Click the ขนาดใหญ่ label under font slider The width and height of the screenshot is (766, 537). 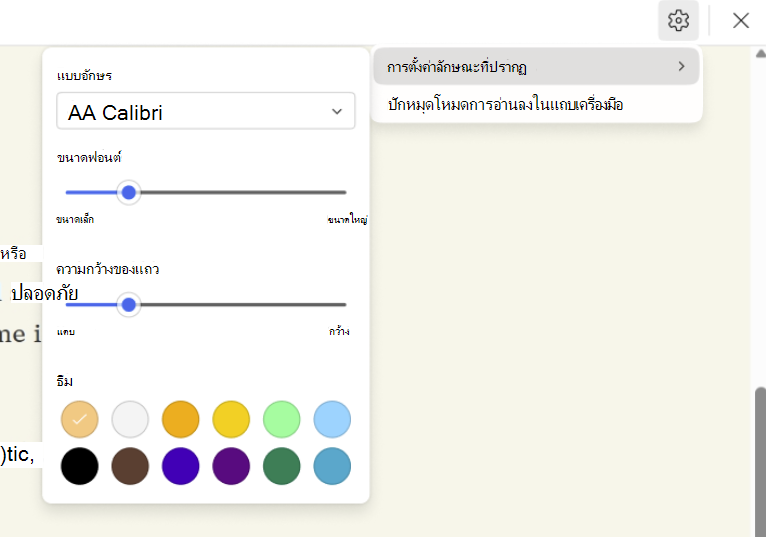pyautogui.click(x=347, y=219)
